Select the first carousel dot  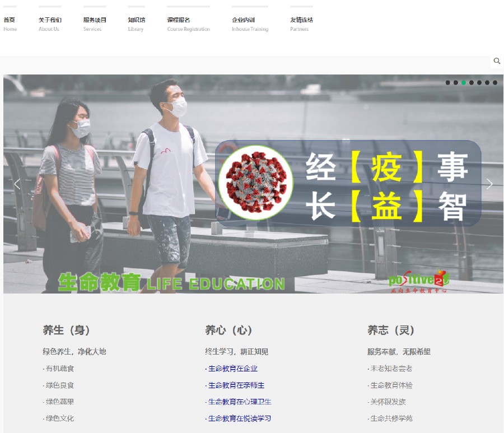click(x=448, y=83)
